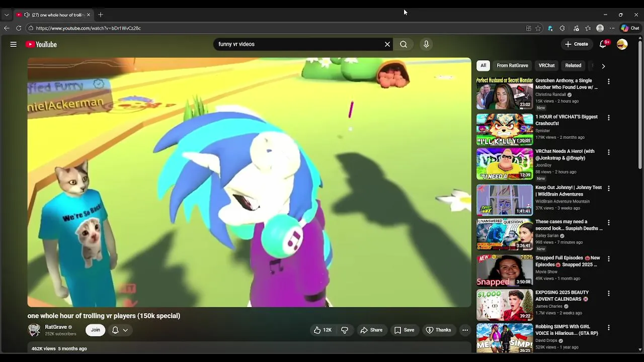Click the magnifier search button

404,44
